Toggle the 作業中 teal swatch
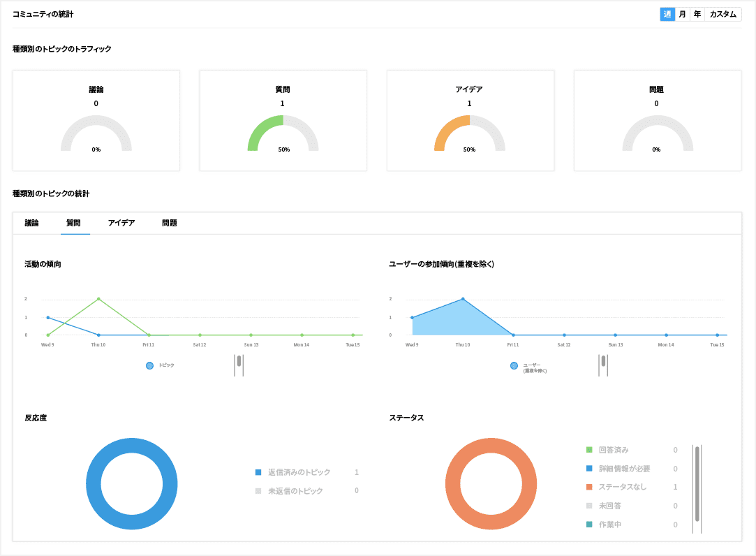756x556 pixels. click(x=589, y=524)
